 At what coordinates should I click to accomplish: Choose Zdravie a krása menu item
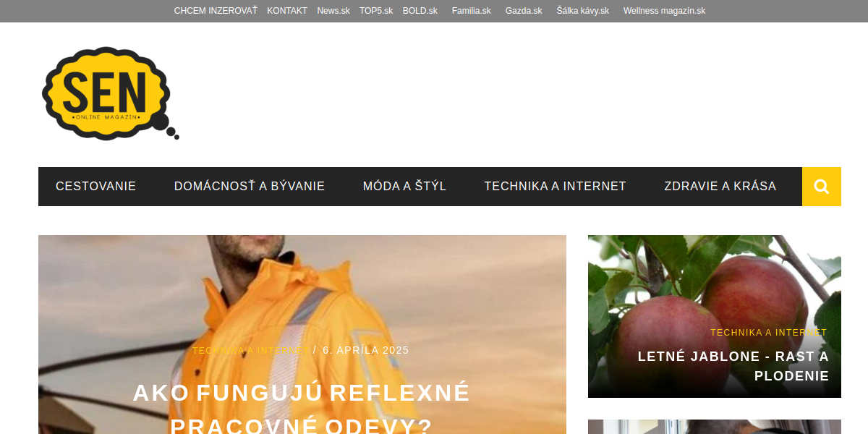pyautogui.click(x=720, y=187)
